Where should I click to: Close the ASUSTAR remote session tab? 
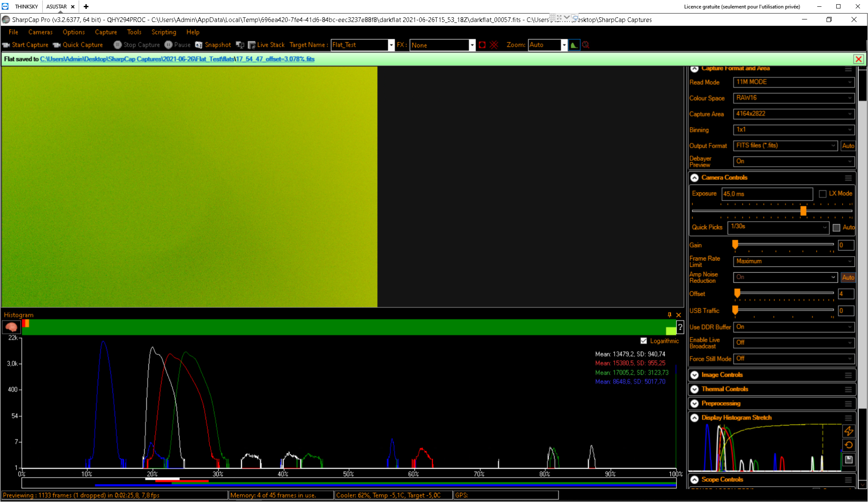(x=73, y=6)
